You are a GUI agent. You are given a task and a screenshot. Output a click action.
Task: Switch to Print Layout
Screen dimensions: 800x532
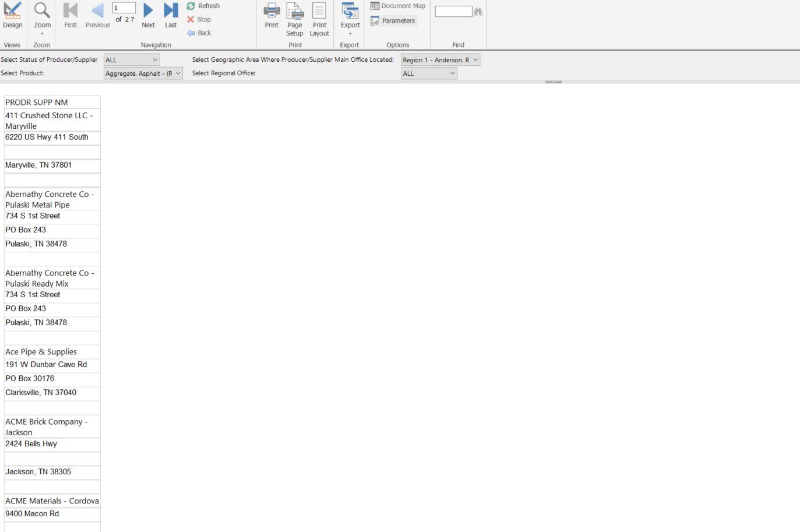click(319, 19)
